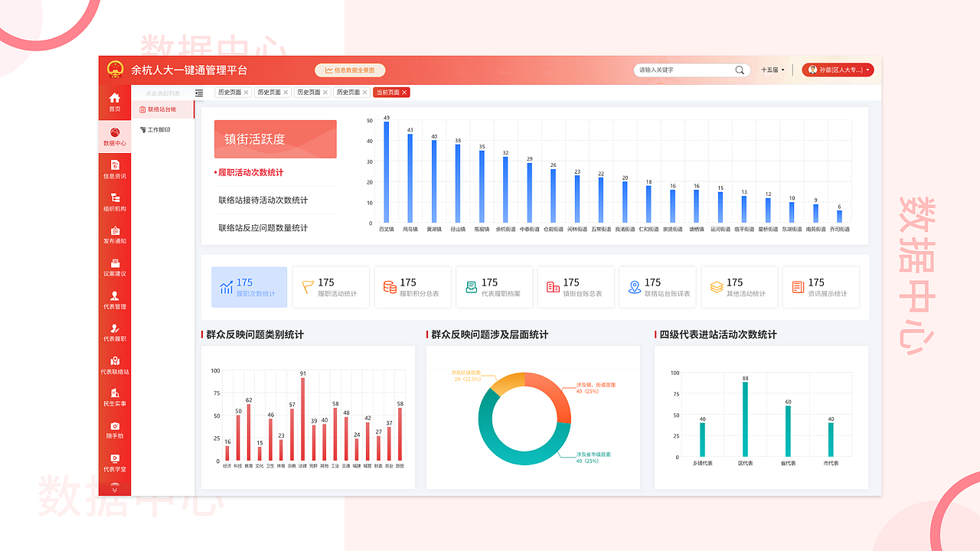980x551 pixels.
Task: Select the 镇街台账总表 card
Action: (576, 287)
